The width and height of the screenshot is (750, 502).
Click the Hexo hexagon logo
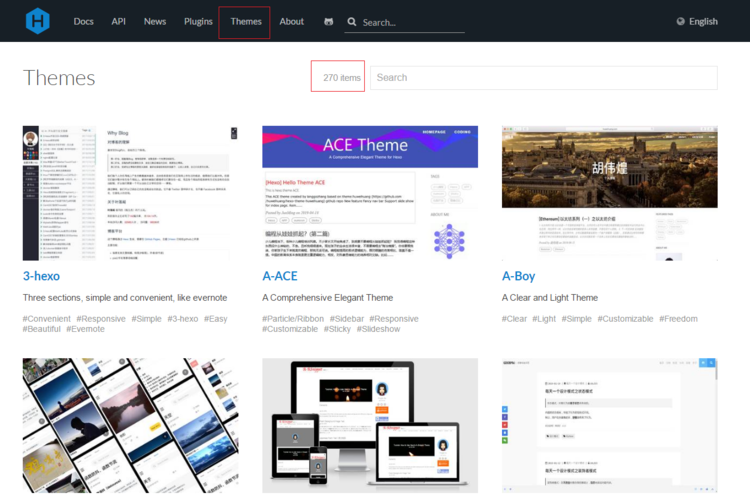[37, 21]
